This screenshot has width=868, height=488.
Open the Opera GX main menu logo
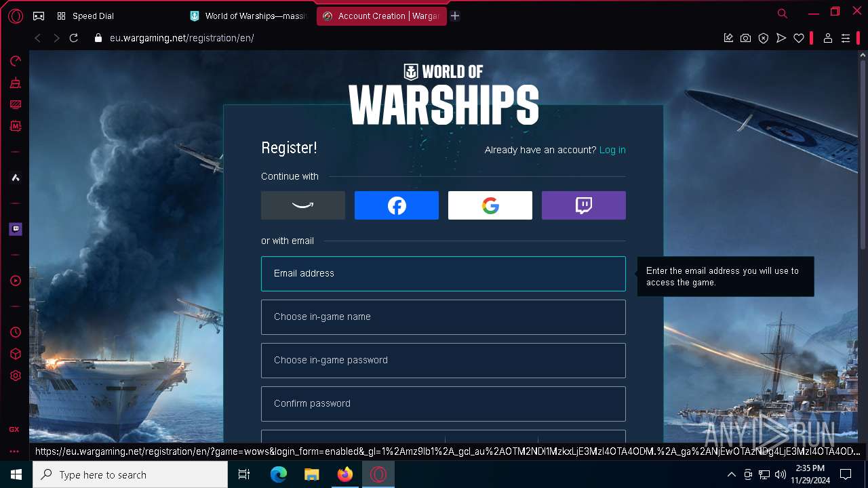[15, 16]
